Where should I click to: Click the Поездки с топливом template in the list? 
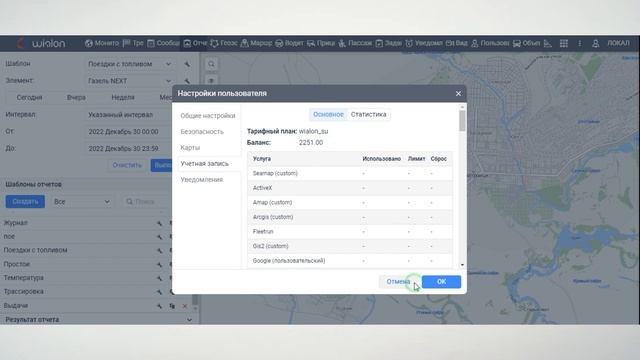(36, 250)
